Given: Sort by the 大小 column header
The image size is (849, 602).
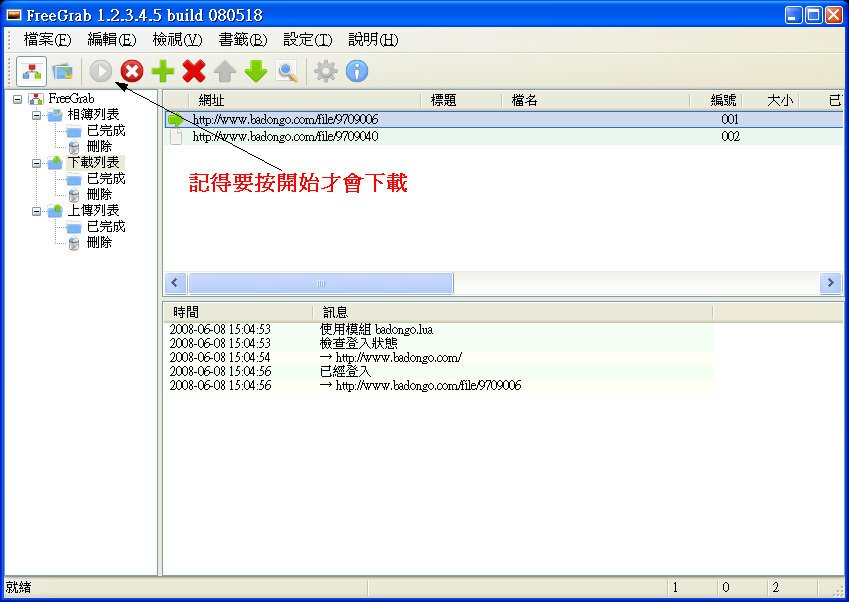Looking at the screenshot, I should (x=771, y=100).
